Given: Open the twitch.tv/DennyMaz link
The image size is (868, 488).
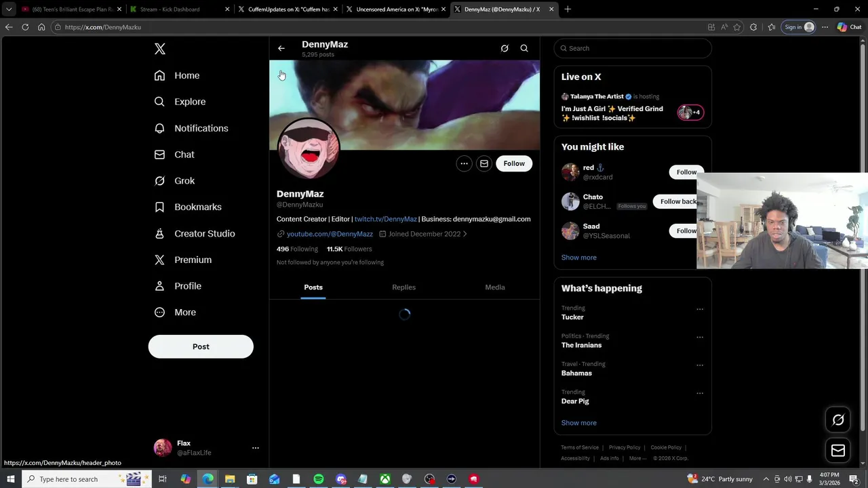Looking at the screenshot, I should coord(385,219).
